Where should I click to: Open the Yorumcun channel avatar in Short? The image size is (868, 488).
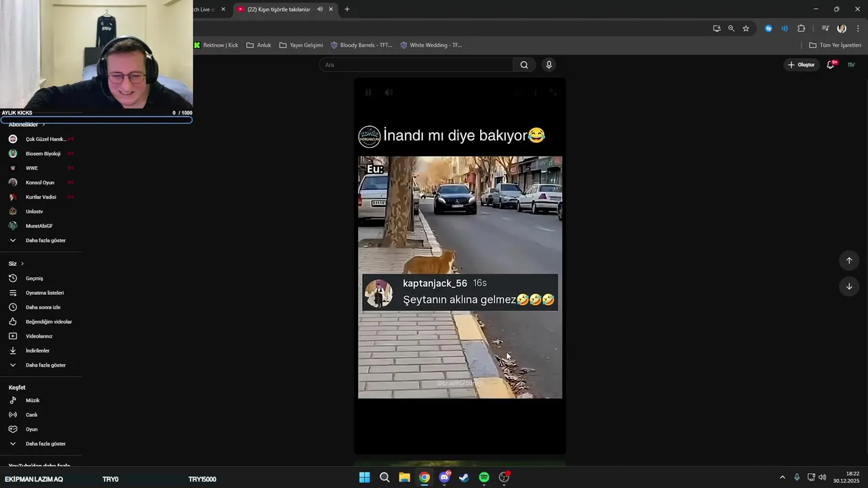(x=370, y=136)
